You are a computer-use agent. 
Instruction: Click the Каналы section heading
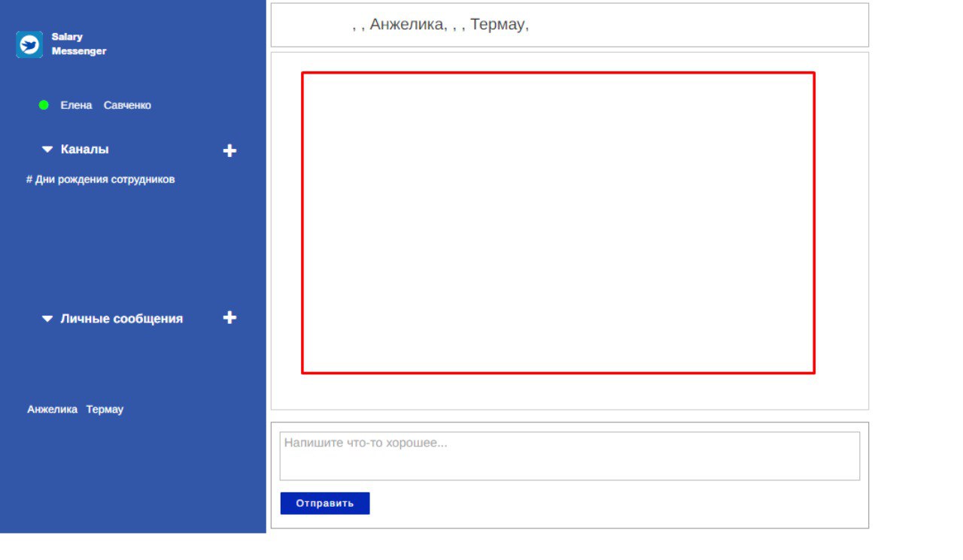85,150
